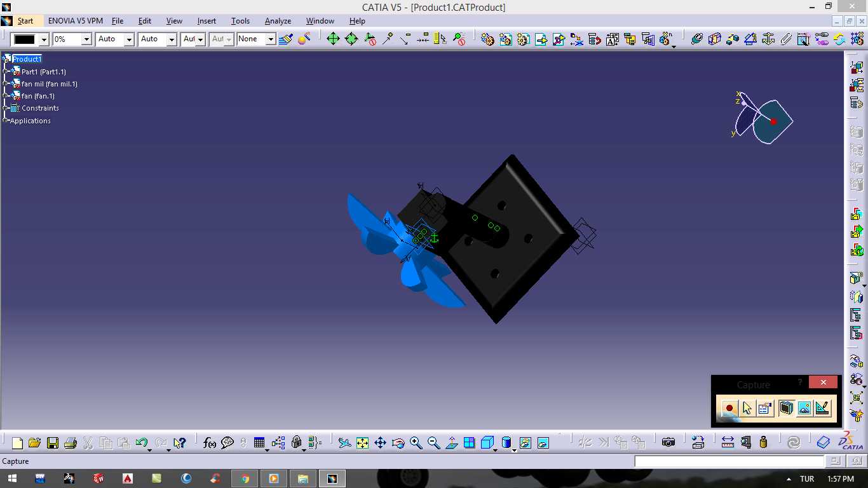Click the Create Multi-View icon
Image resolution: width=868 pixels, height=488 pixels.
[x=469, y=443]
